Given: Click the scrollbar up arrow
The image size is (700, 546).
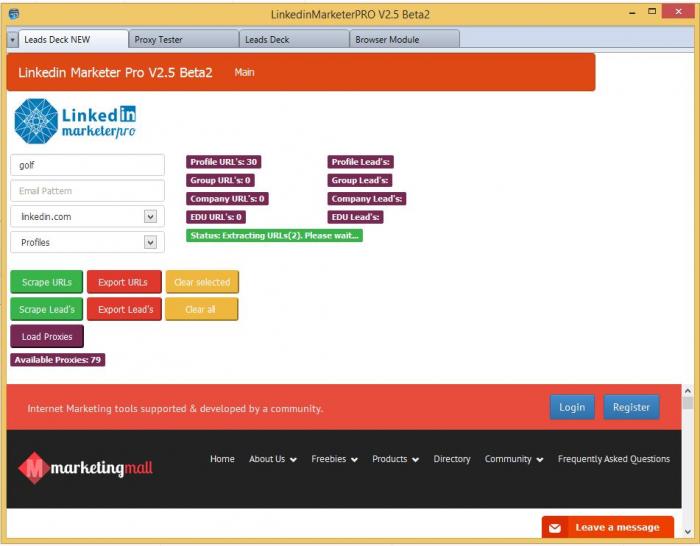Looking at the screenshot, I should [688, 391].
